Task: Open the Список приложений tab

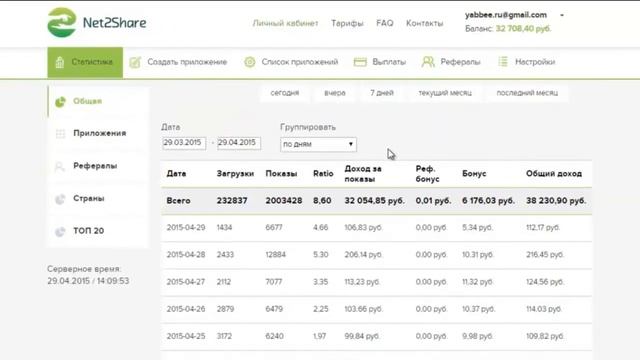Action: point(291,62)
